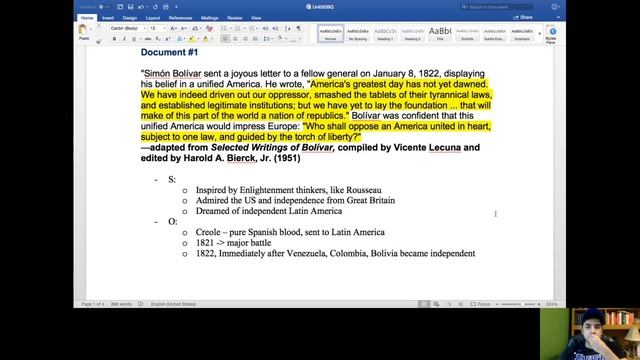Open the Styles Pane
The height and width of the screenshot is (360, 640).
(x=551, y=34)
